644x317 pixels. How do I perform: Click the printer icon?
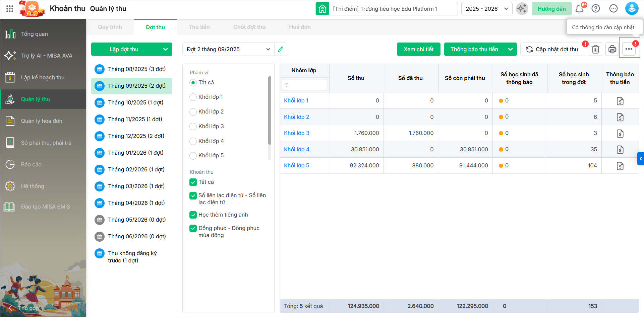[612, 49]
